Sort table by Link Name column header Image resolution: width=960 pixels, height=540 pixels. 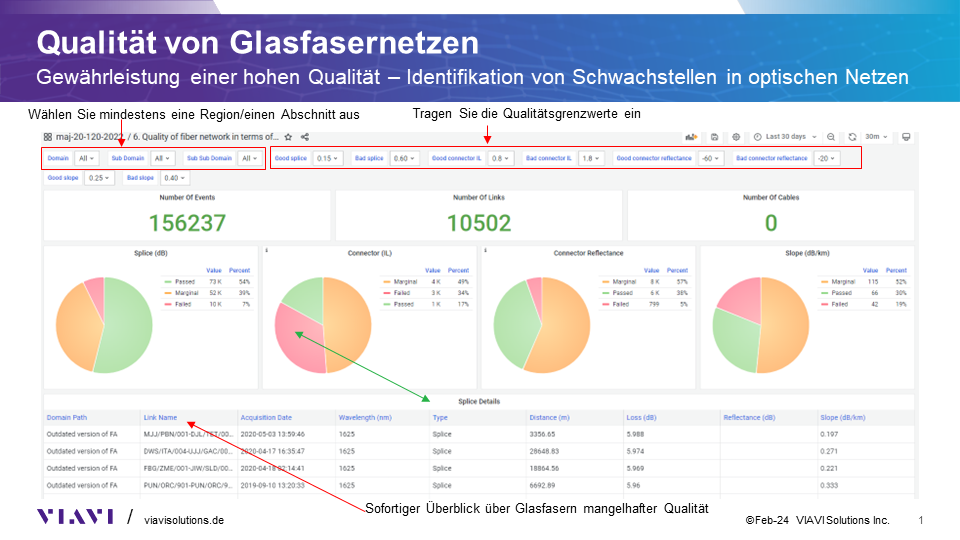[x=160, y=417]
